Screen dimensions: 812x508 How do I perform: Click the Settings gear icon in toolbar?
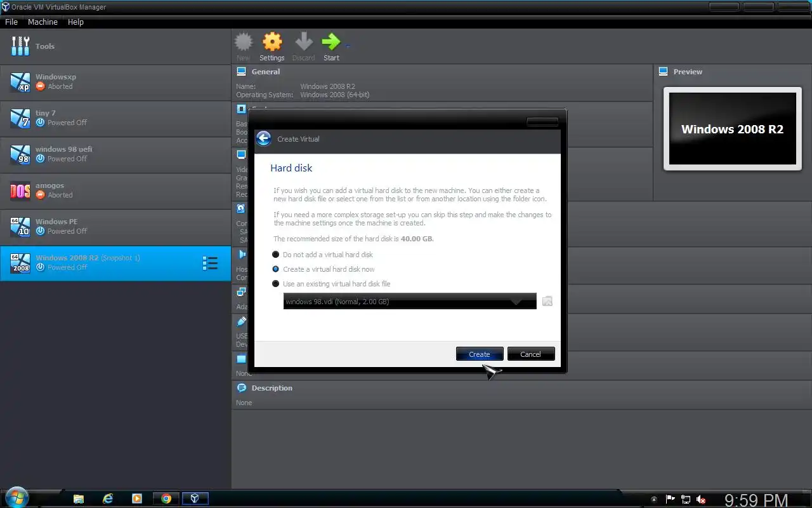tap(272, 42)
